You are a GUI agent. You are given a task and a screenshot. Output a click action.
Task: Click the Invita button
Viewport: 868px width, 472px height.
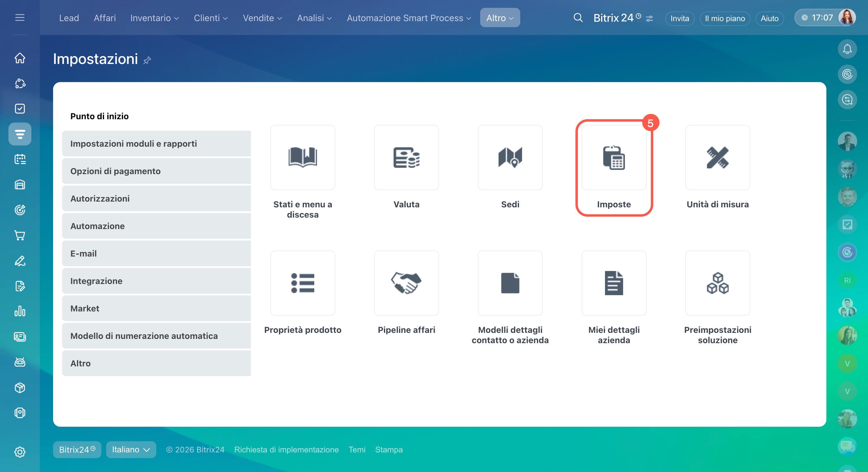[x=679, y=18]
